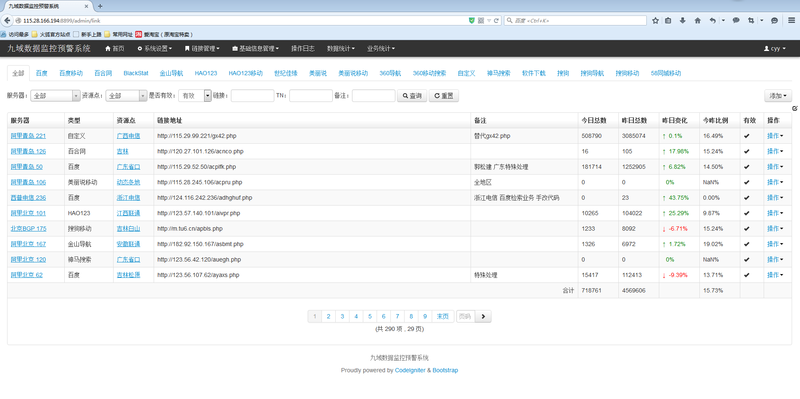Expand the 数据统计 navbar menu
Screen dimensions: 800x399
(x=341, y=48)
